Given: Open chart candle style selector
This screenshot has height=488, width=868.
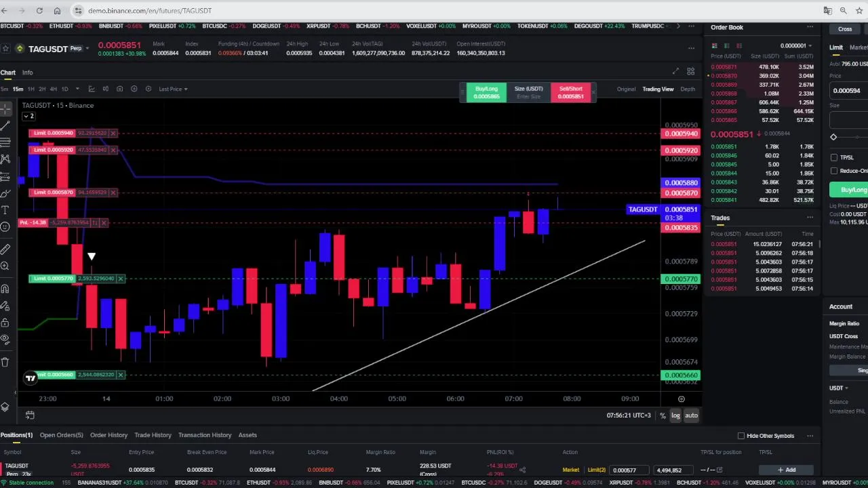Looking at the screenshot, I should point(106,89).
